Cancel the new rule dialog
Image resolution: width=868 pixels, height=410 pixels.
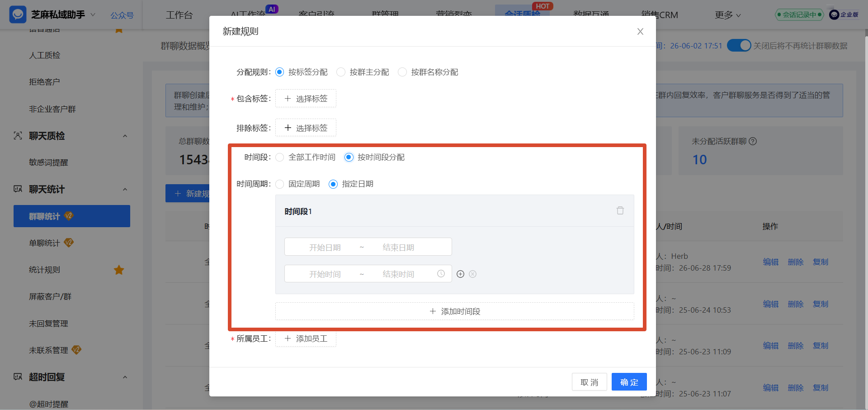point(590,382)
